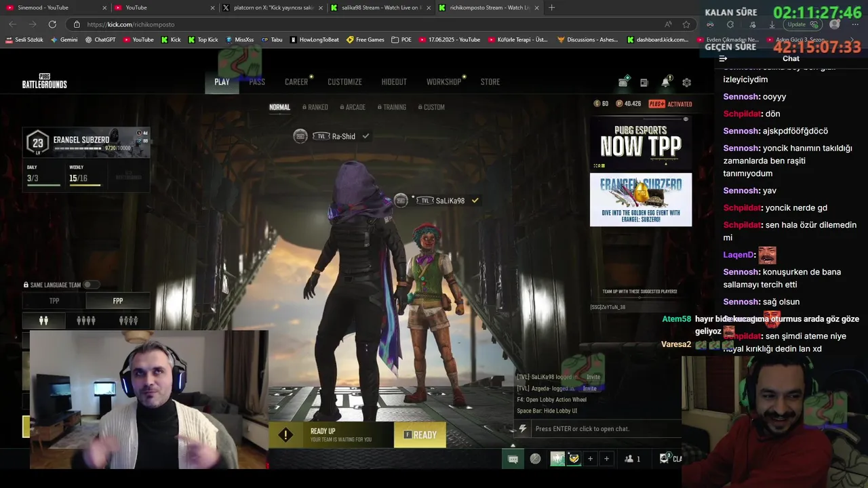Image resolution: width=868 pixels, height=488 pixels.
Task: Invite SaLiKa98 from the lobby log
Action: tap(593, 377)
